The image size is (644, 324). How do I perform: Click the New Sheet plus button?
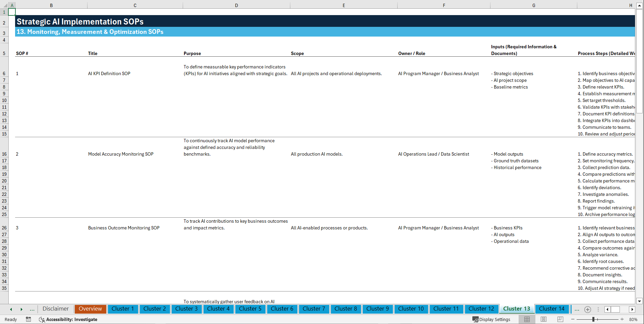coord(587,309)
